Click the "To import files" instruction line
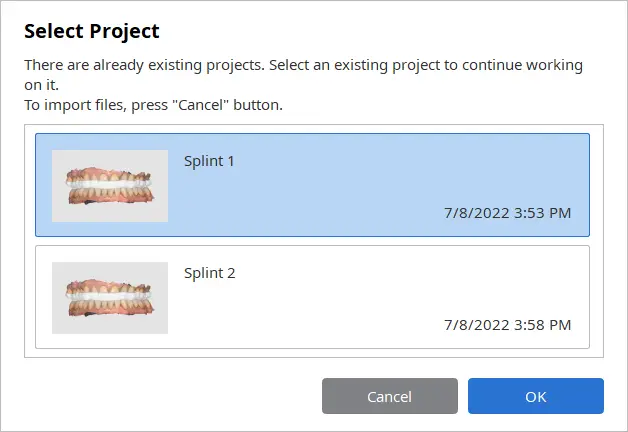Screen dimensions: 628x432 point(153,105)
